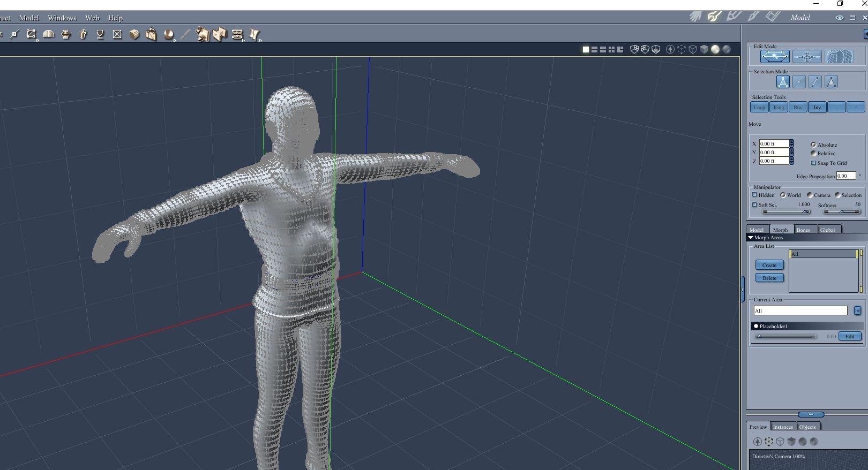Choose polygon Selection Mode triangle icon
Image resolution: width=868 pixels, height=470 pixels.
click(831, 82)
